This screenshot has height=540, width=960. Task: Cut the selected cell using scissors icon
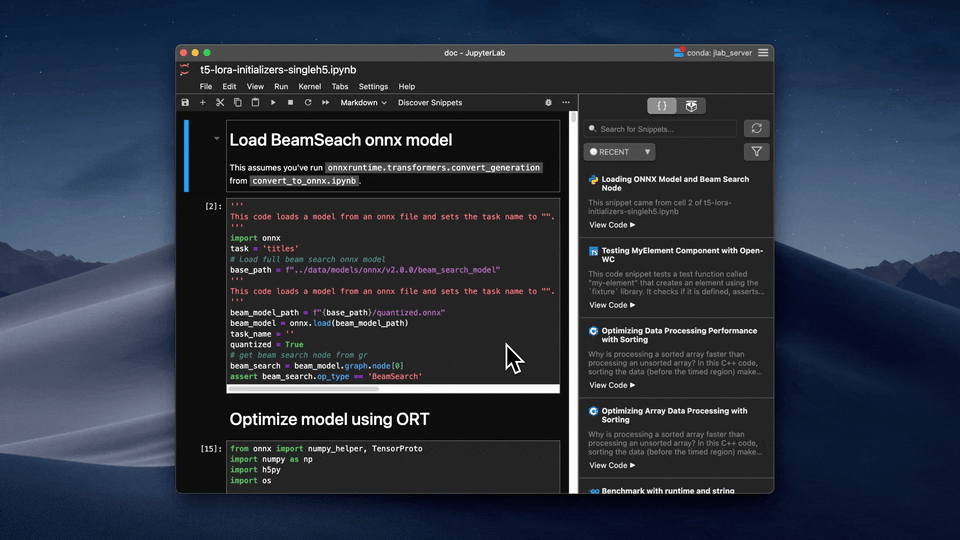click(x=220, y=103)
